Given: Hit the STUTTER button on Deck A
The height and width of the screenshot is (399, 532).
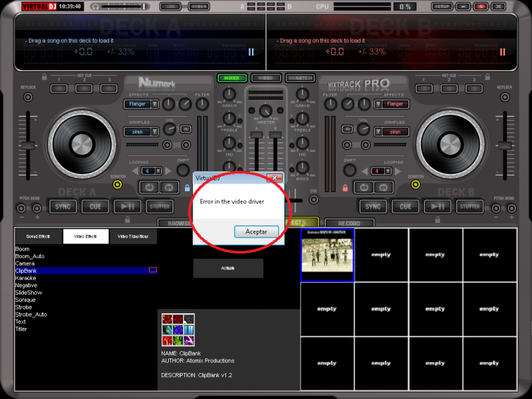Looking at the screenshot, I should [160, 206].
